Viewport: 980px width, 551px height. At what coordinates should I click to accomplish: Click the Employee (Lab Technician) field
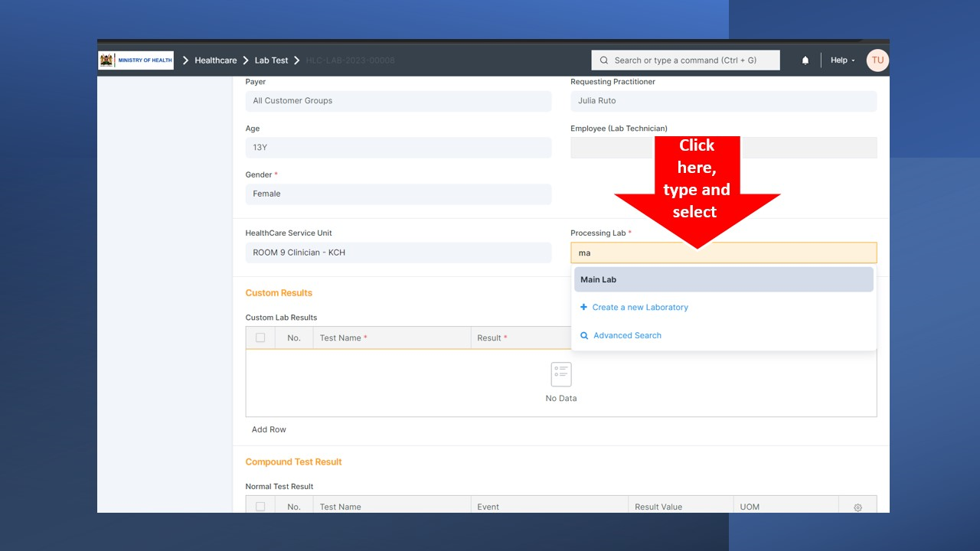[x=724, y=148]
